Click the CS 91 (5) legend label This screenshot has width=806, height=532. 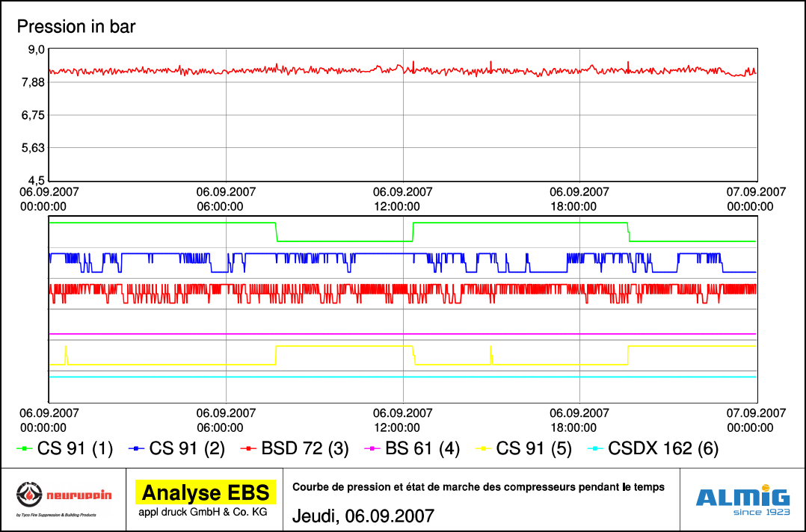click(x=534, y=449)
